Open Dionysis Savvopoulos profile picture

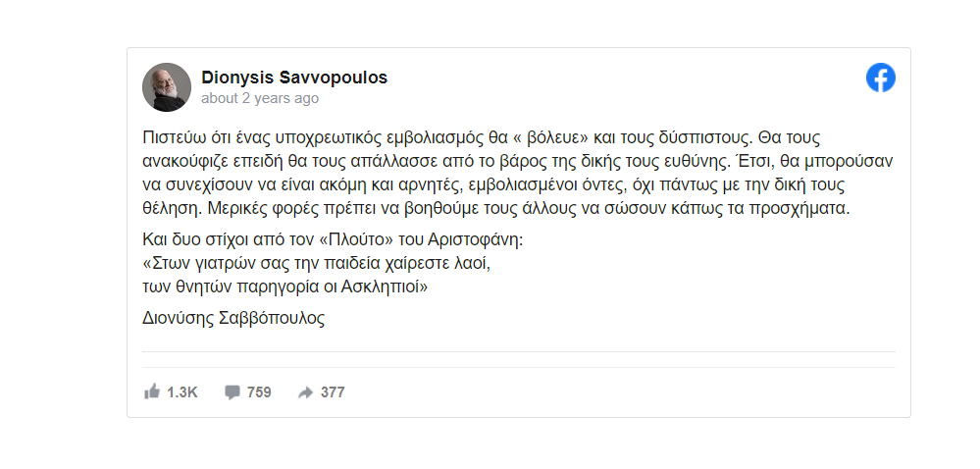click(167, 87)
